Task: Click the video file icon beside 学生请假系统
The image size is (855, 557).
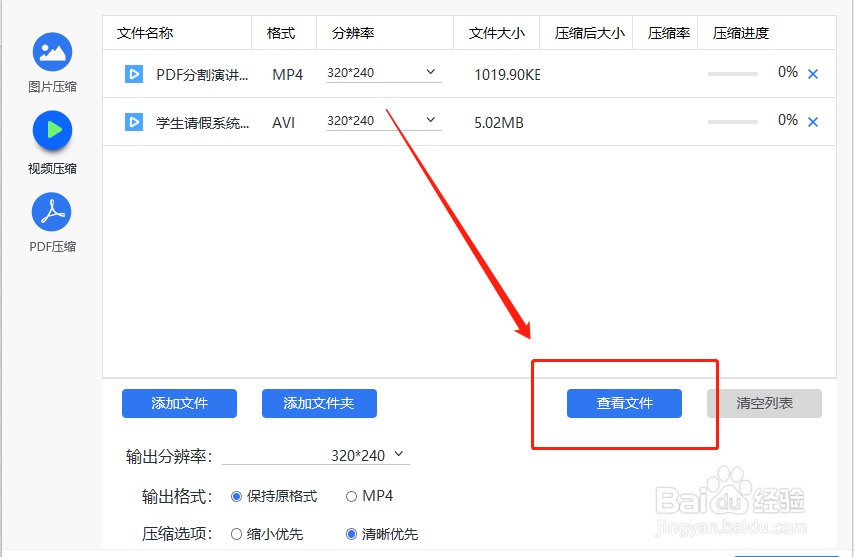Action: coord(134,122)
